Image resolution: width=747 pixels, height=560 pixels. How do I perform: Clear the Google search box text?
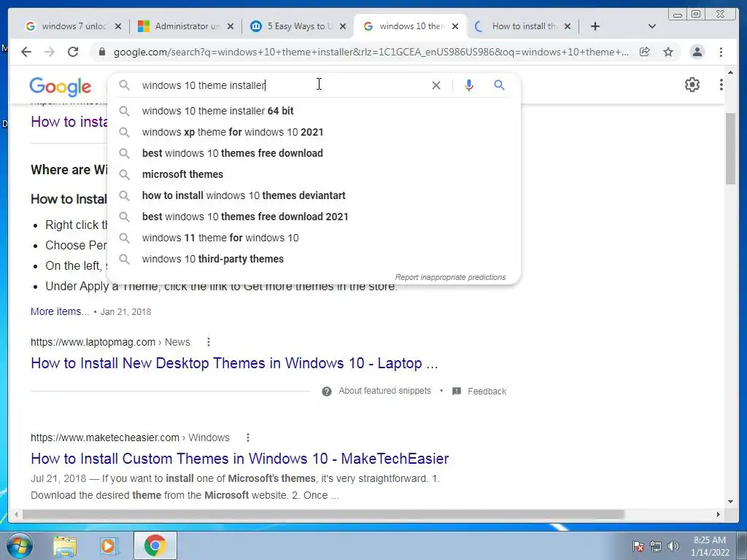tap(436, 85)
